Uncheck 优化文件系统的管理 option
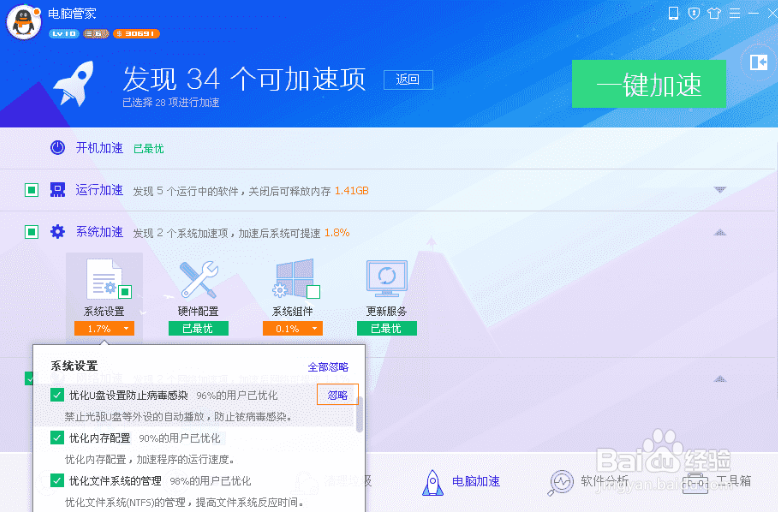 [57, 480]
